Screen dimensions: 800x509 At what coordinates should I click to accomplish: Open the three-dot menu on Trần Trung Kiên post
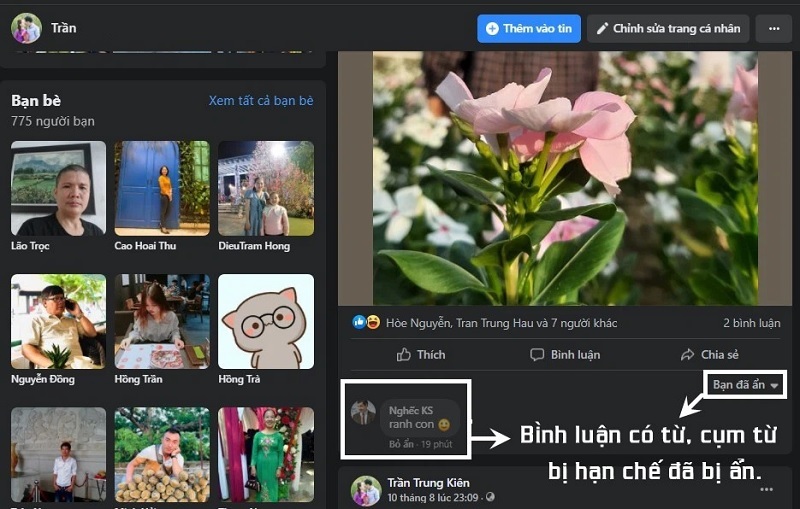(x=766, y=490)
